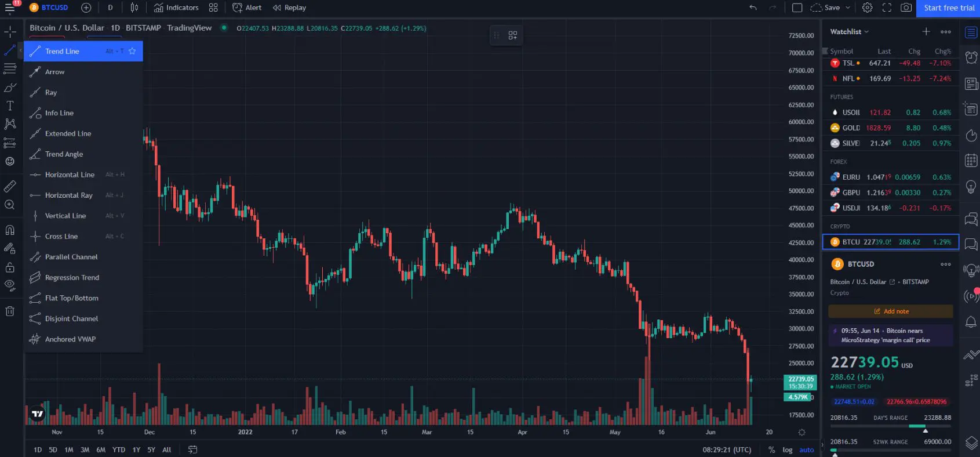Toggle percent scale
980x457 pixels.
[x=772, y=450]
